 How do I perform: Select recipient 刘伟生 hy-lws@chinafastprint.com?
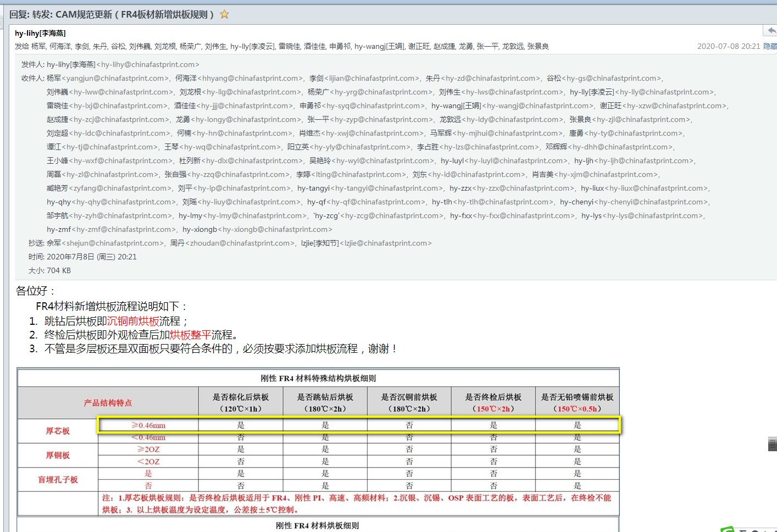click(501, 92)
